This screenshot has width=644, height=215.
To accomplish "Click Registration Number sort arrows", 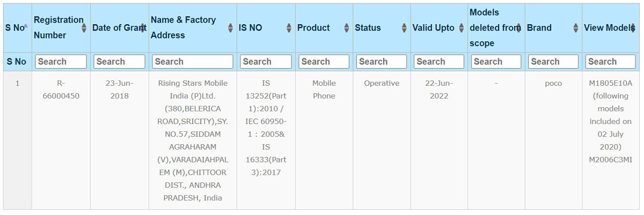I will tap(84, 28).
